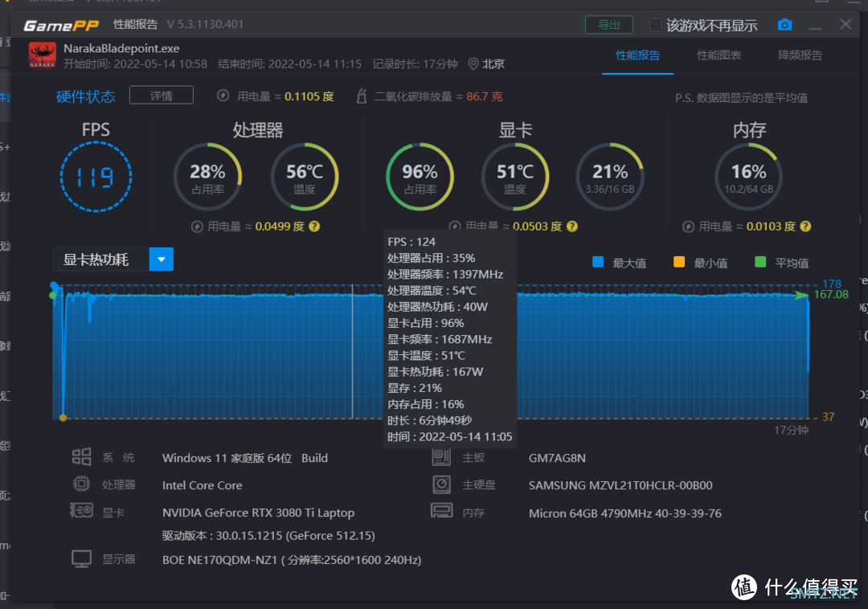Click the power icon beside processor 用电量
Screen dimensions: 868x609
[197, 227]
